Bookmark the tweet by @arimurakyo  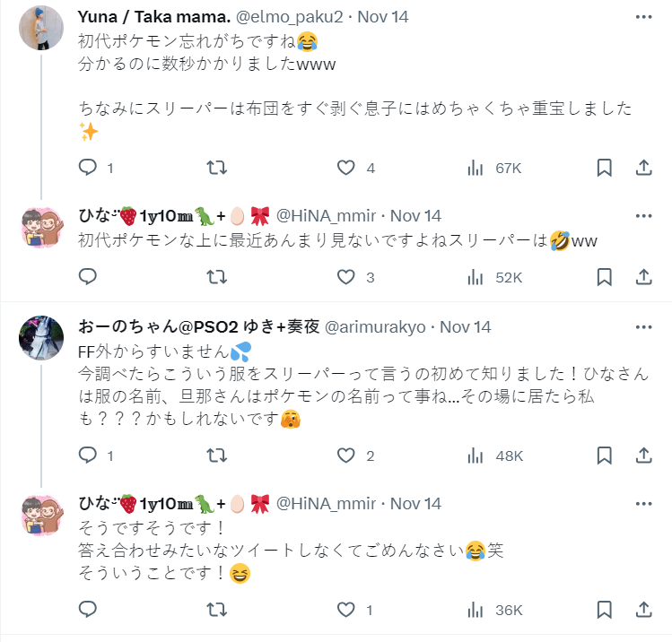click(x=605, y=455)
